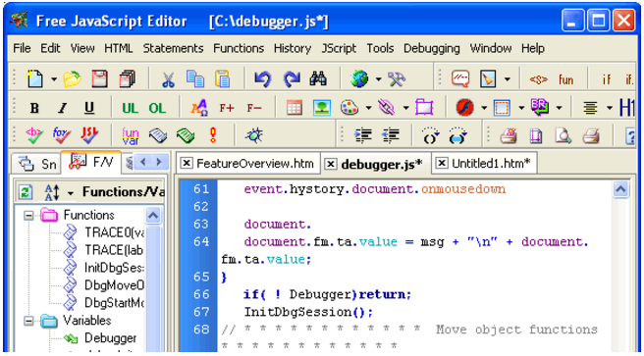Switch to Sn panel tab
The height and width of the screenshot is (356, 644).
click(36, 164)
